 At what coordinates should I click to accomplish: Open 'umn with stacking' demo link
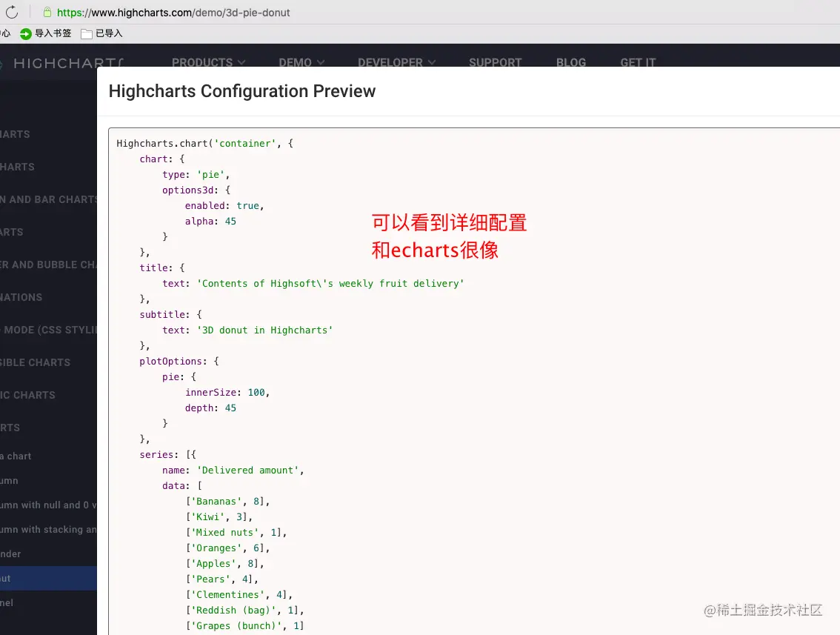pyautogui.click(x=49, y=530)
